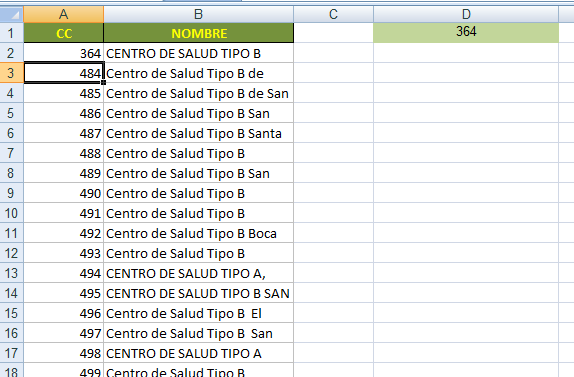
Task: Select column A header
Action: 64,14
